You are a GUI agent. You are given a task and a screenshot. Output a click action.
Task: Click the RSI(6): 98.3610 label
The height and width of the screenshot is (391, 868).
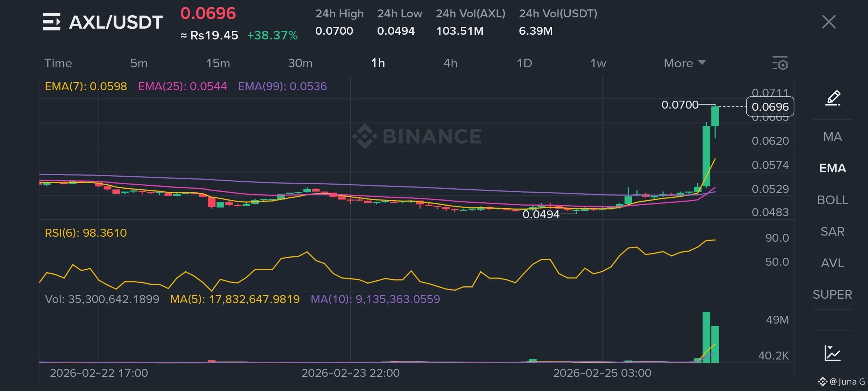pos(86,233)
